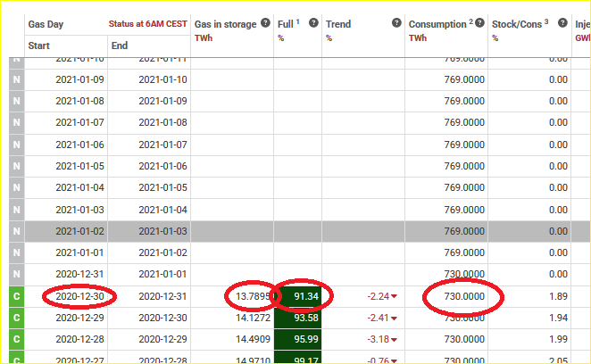Sort by the Full percent header
Screen dimensions: 591x364
point(286,24)
